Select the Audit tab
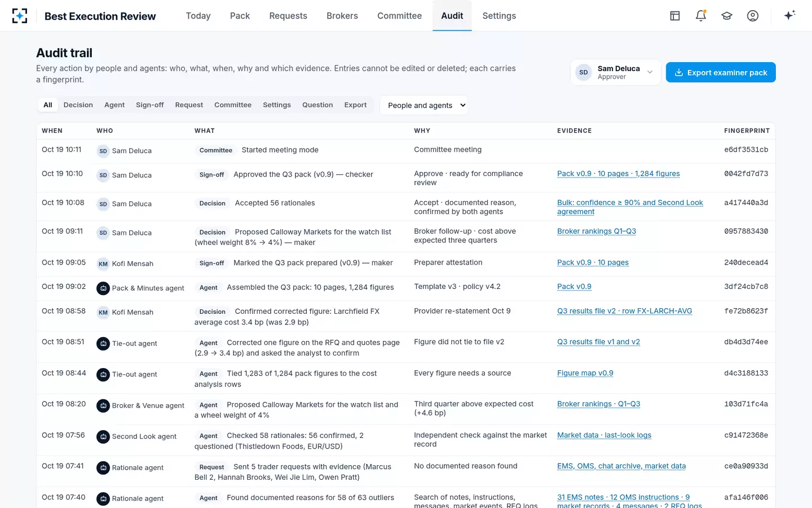812x508 pixels. tap(452, 16)
